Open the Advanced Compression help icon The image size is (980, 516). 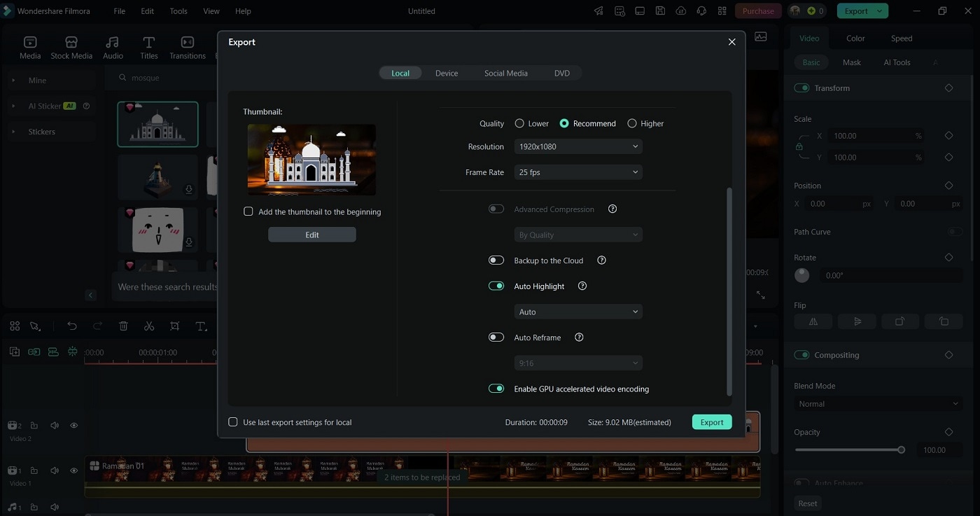(612, 209)
